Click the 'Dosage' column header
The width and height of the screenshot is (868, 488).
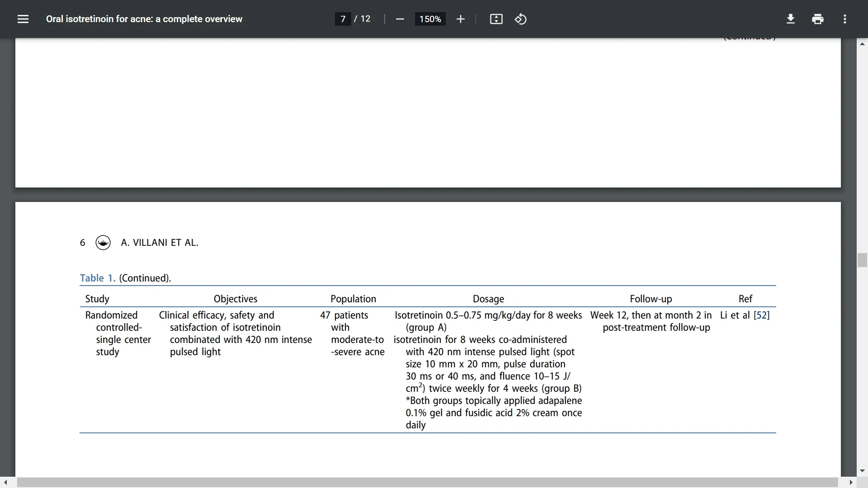488,299
